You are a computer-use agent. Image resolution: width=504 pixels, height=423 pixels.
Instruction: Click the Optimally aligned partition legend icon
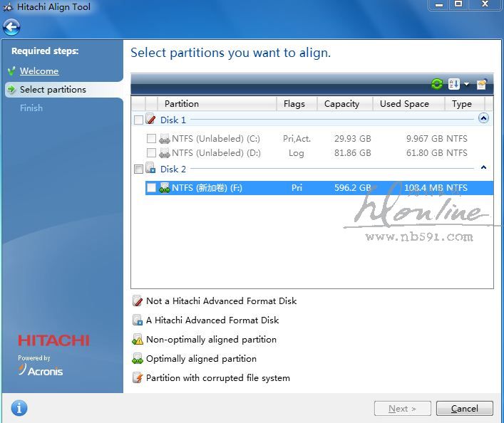(x=138, y=359)
